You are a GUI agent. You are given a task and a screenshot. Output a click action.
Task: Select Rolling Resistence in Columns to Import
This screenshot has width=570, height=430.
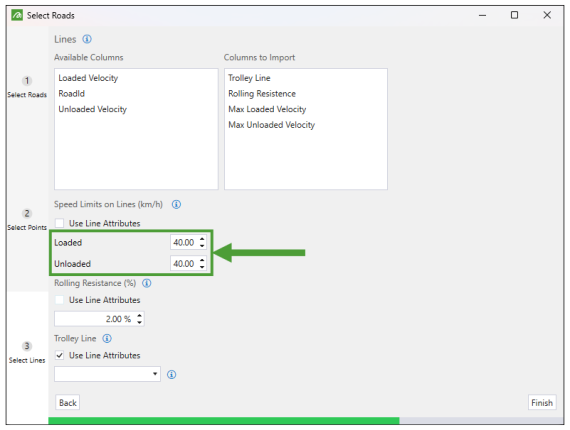click(x=262, y=93)
